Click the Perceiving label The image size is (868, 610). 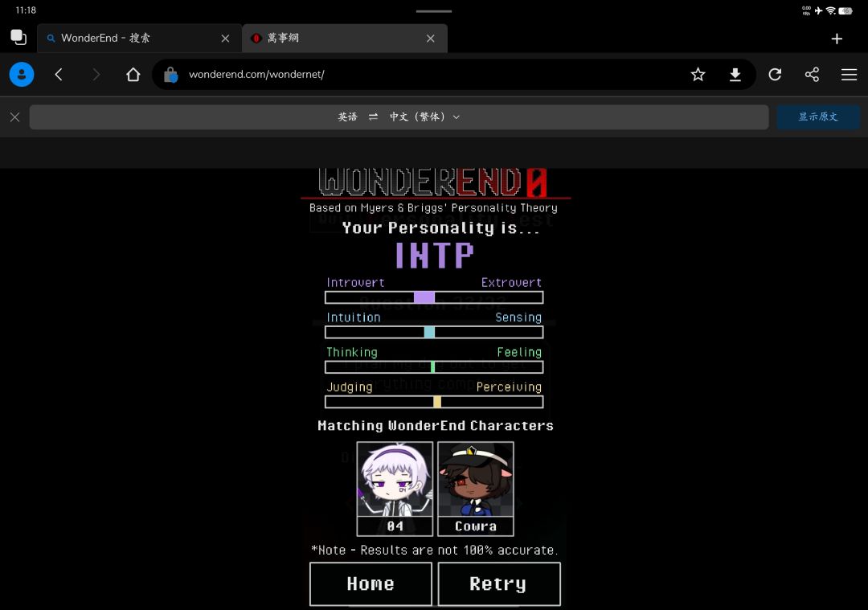point(509,387)
